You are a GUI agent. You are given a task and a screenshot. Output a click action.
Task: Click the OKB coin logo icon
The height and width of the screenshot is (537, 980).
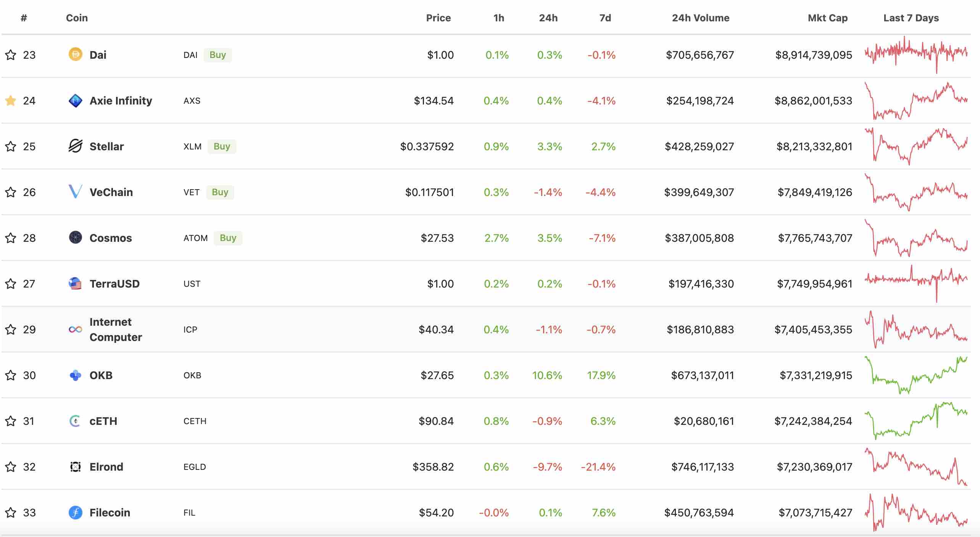75,375
